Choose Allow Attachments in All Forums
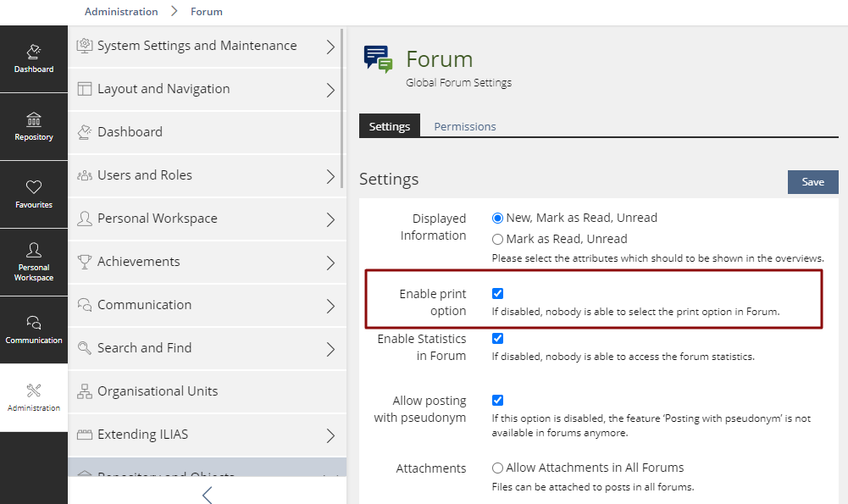 pyautogui.click(x=498, y=468)
